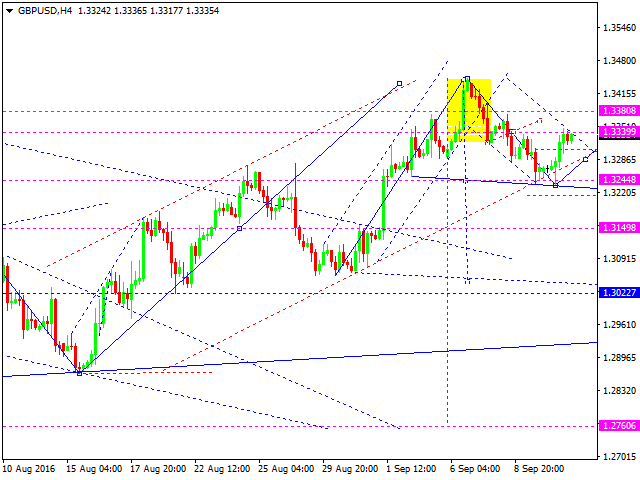Viewport: 640px width, 480px height.
Task: Click the 1.32865 price scale value
Action: (x=620, y=160)
